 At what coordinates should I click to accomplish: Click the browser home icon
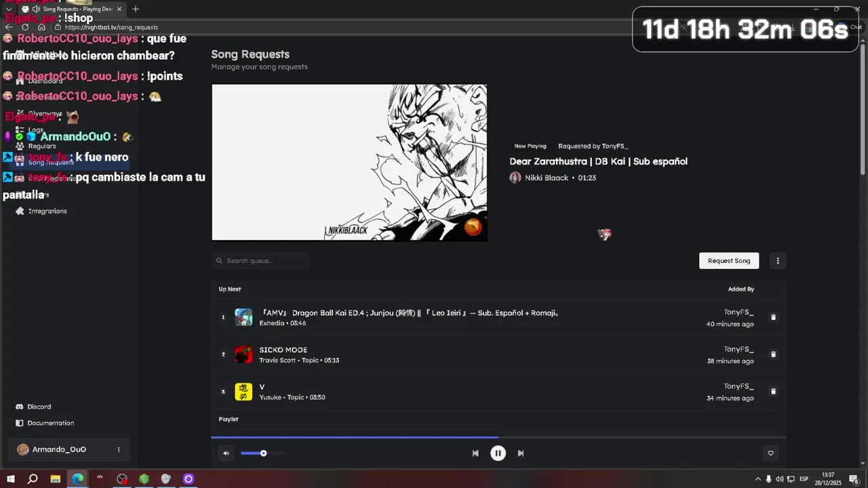coord(41,27)
